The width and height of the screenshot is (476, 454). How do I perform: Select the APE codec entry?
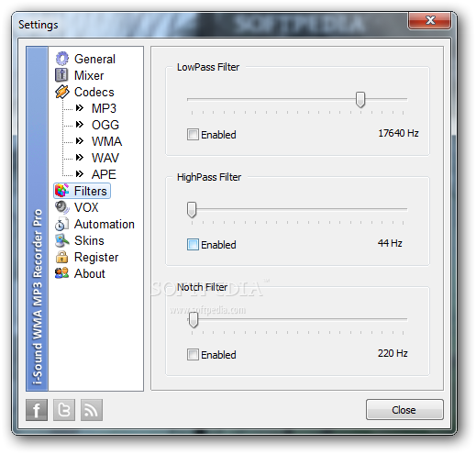104,174
